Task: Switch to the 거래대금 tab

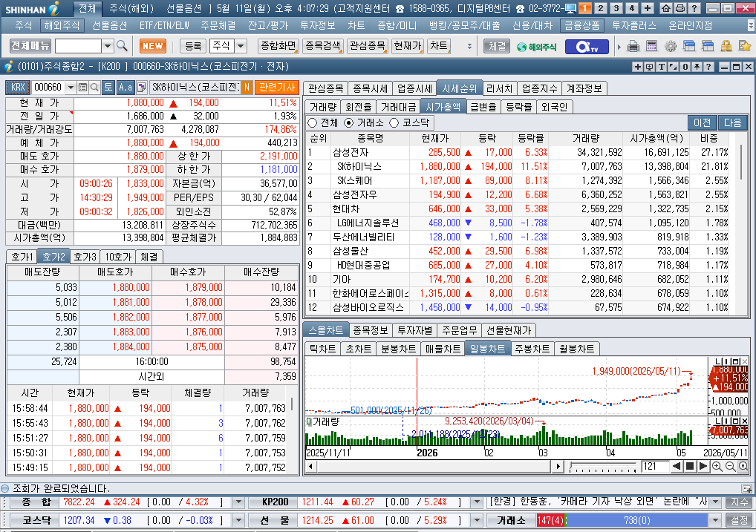Action: coord(398,107)
